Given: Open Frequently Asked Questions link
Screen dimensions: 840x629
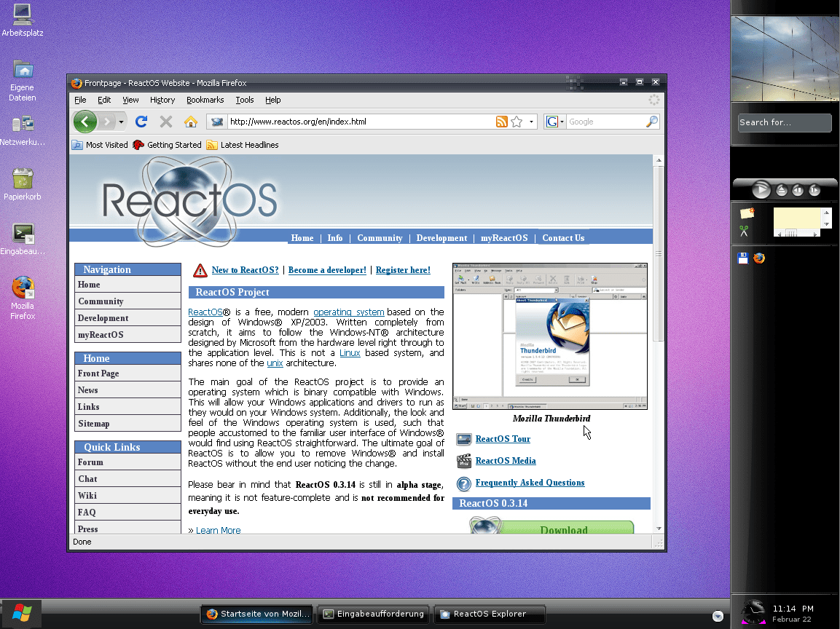Looking at the screenshot, I should [x=530, y=483].
